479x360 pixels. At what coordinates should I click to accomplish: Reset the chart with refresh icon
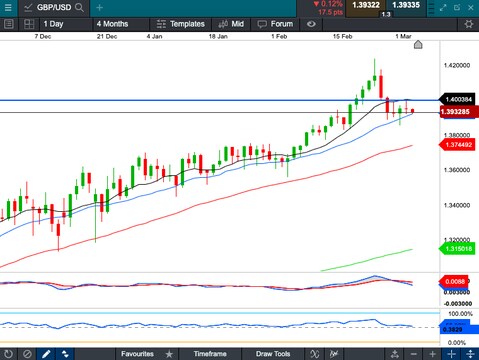[x=8, y=354]
